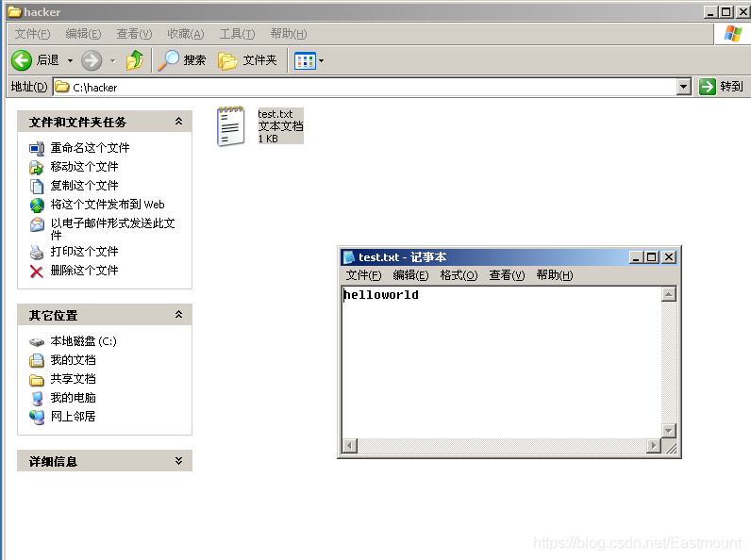Collapse the 其它位置 panel
This screenshot has width=751, height=560.
(178, 315)
